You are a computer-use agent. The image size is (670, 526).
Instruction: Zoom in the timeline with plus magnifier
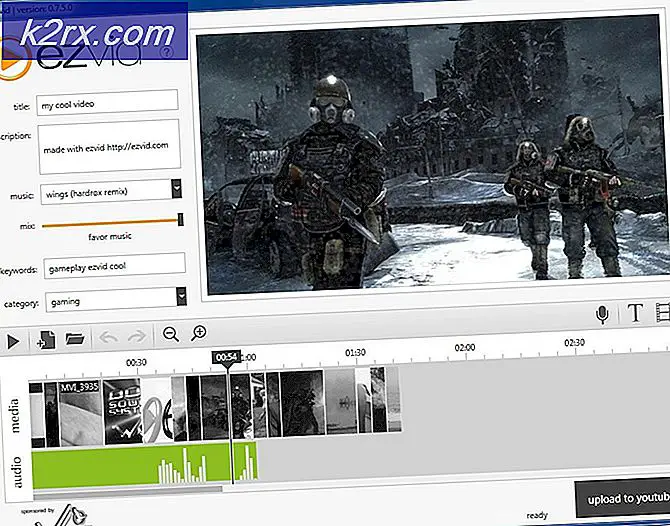click(199, 333)
